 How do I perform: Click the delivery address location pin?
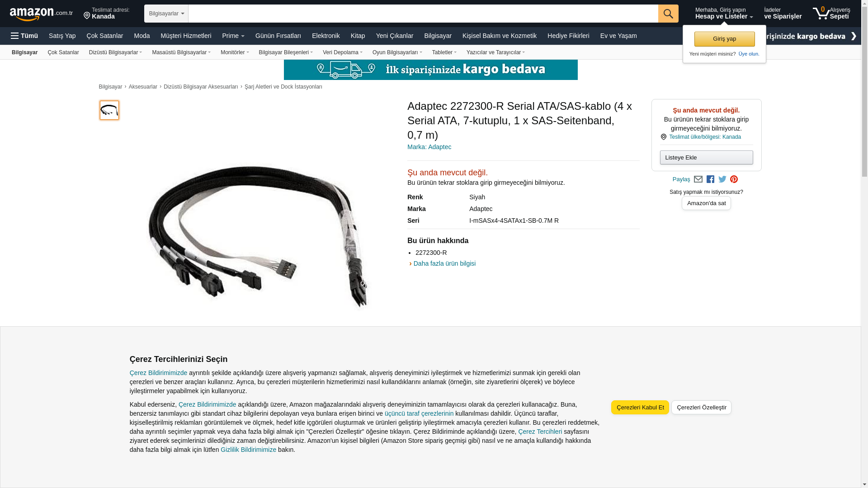point(87,16)
